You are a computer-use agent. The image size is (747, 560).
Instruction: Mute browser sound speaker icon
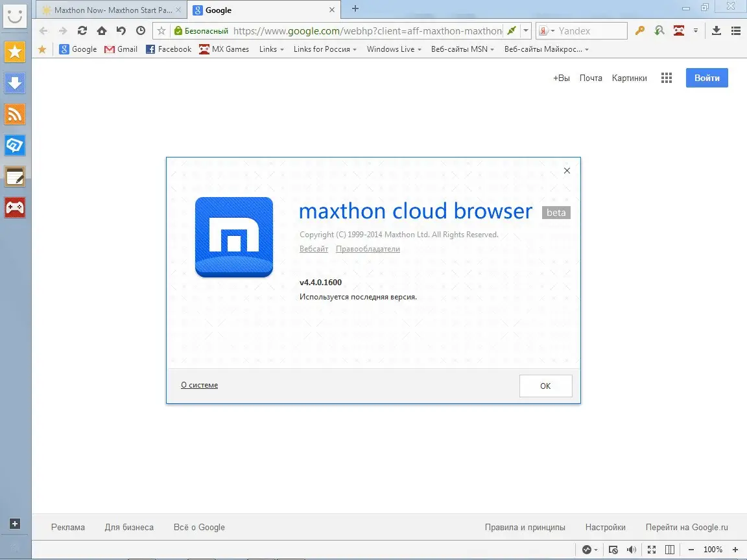[632, 550]
